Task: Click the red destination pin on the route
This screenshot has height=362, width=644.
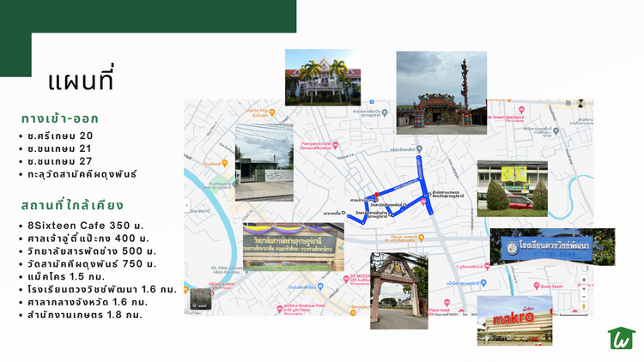Action: 375,196
